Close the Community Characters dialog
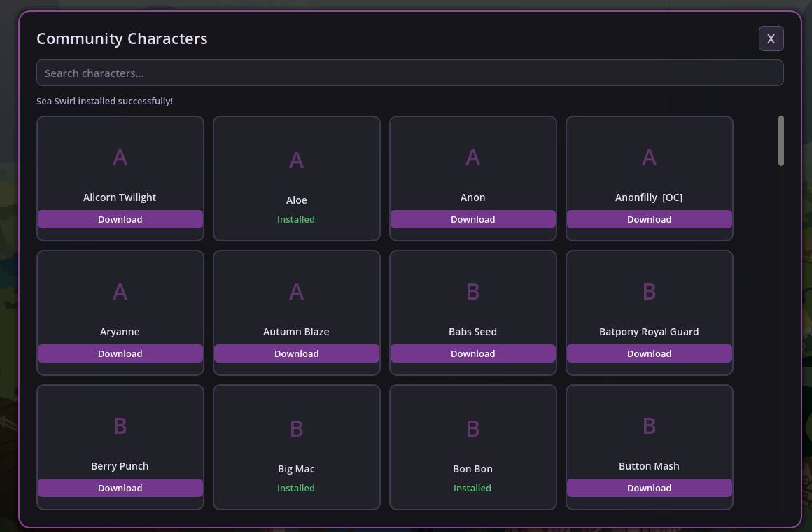The height and width of the screenshot is (532, 812). point(771,39)
